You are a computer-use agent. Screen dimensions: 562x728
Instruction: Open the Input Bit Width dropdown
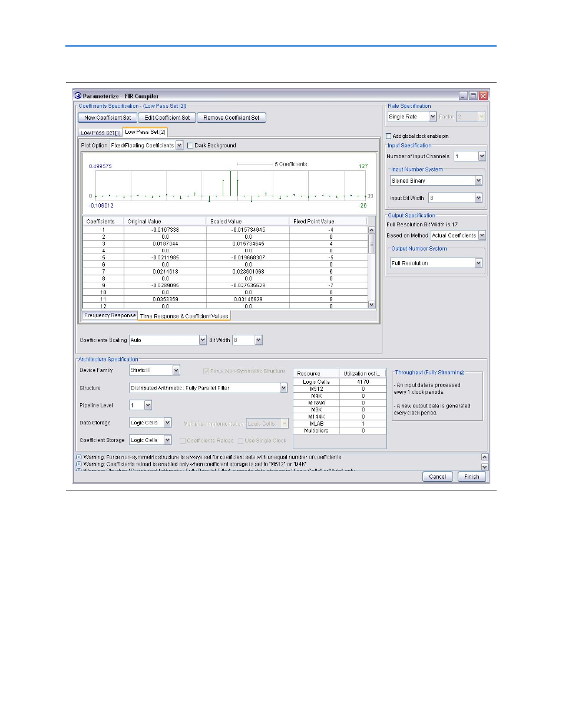[x=478, y=198]
